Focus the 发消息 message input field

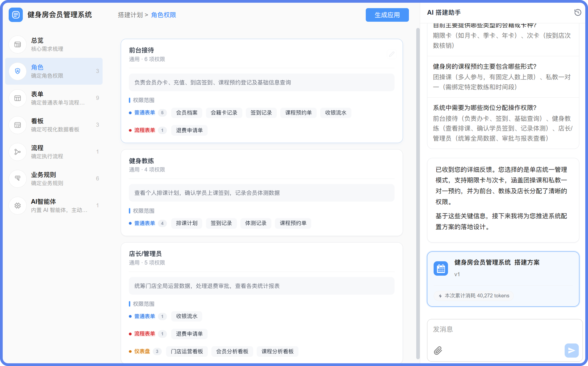[505, 330]
